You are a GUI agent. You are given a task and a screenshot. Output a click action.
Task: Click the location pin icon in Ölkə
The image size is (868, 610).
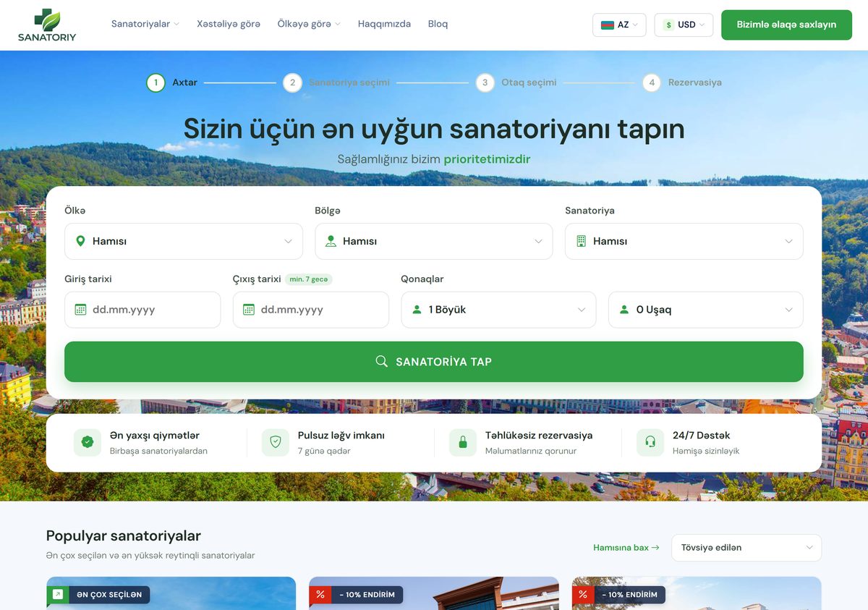click(80, 241)
